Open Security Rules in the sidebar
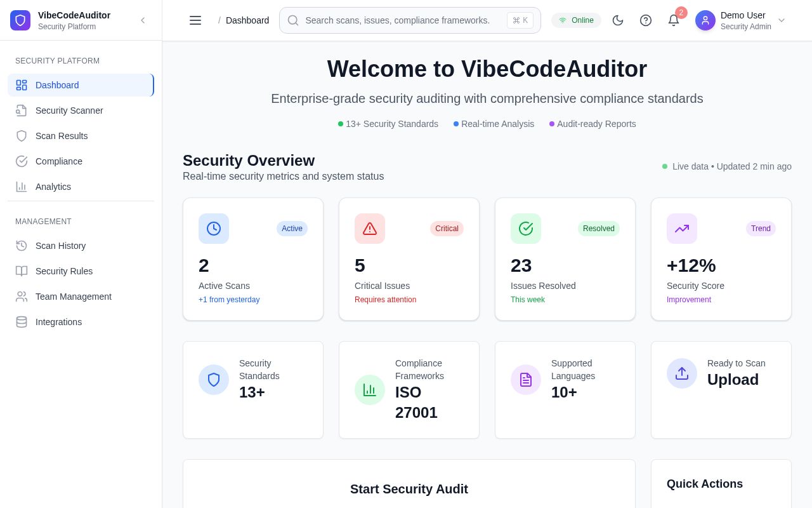The image size is (812, 508). click(81, 271)
